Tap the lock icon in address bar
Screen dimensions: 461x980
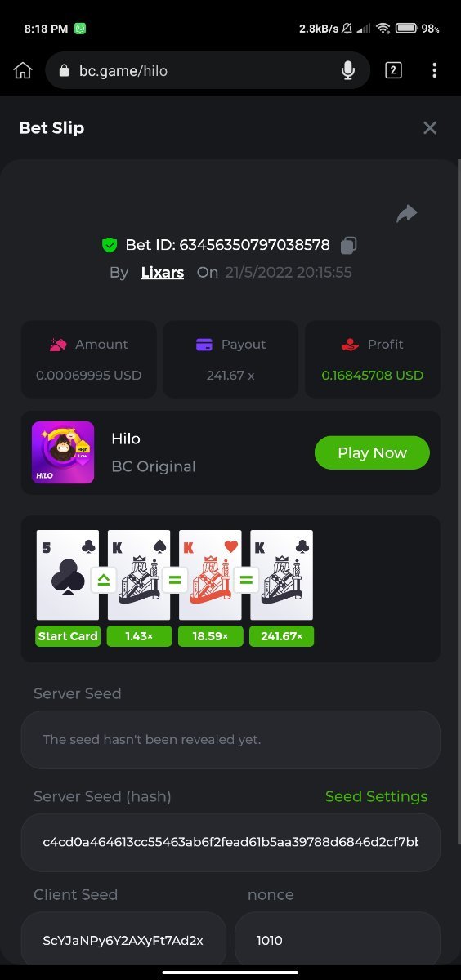click(65, 71)
